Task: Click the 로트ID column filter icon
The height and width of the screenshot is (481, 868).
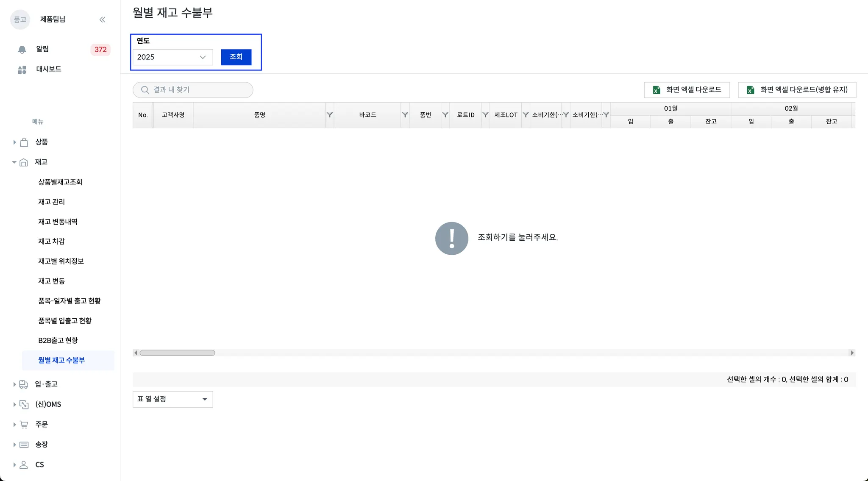Action: [485, 115]
